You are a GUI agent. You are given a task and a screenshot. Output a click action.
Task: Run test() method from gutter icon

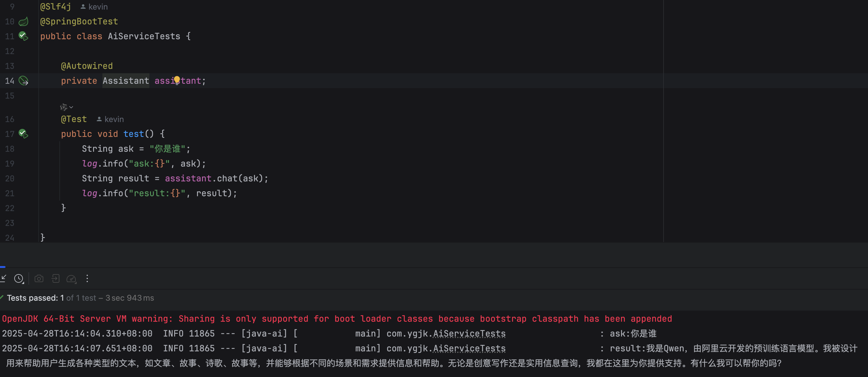23,133
